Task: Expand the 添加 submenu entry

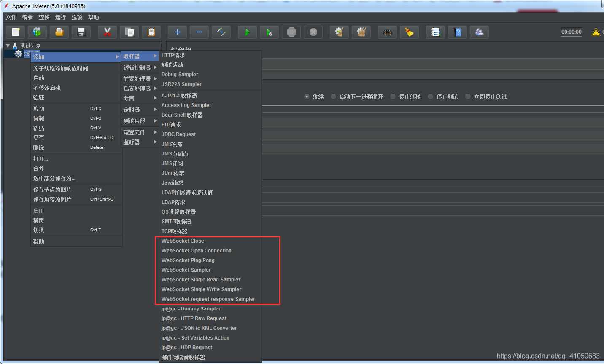Action: click(76, 57)
